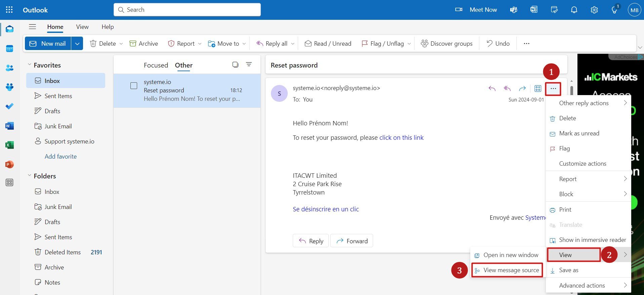Toggle the hamburger navigation pane button
644x295 pixels.
(x=32, y=27)
